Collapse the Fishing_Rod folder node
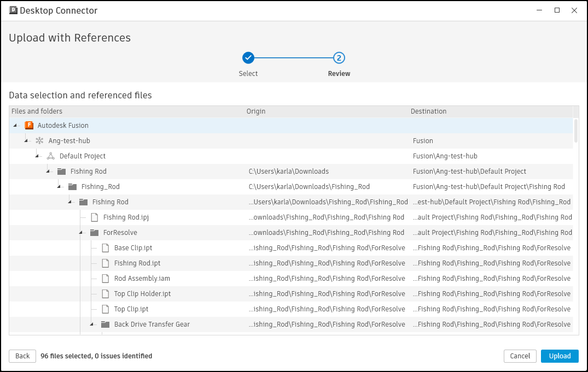Screen dimensions: 588x372 [x=59, y=186]
